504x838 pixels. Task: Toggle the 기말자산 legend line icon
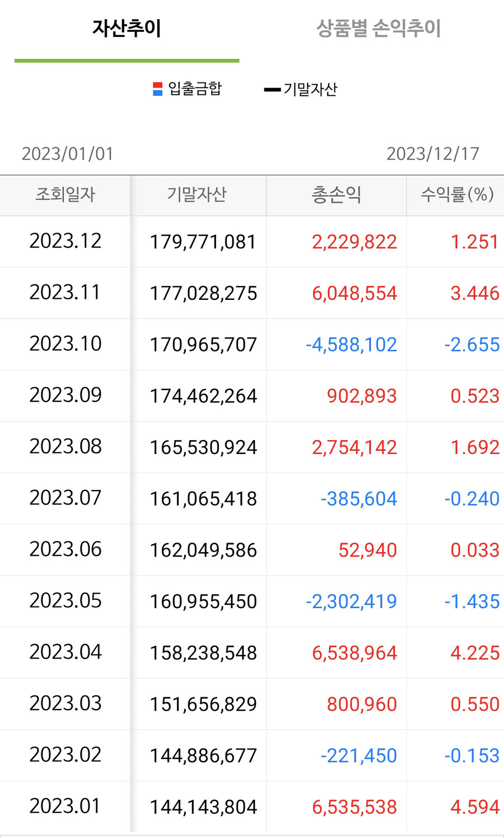point(272,89)
